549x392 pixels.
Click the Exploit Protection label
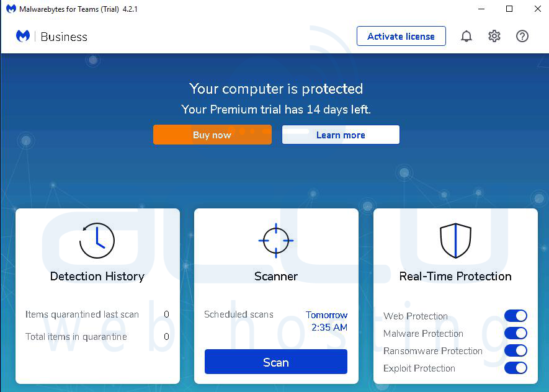(x=419, y=368)
